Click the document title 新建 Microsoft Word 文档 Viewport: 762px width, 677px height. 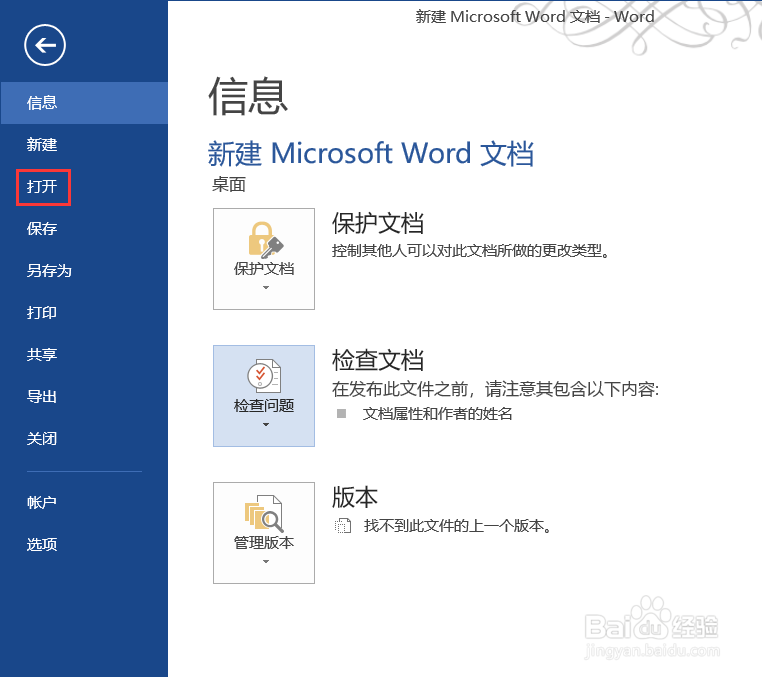(371, 154)
